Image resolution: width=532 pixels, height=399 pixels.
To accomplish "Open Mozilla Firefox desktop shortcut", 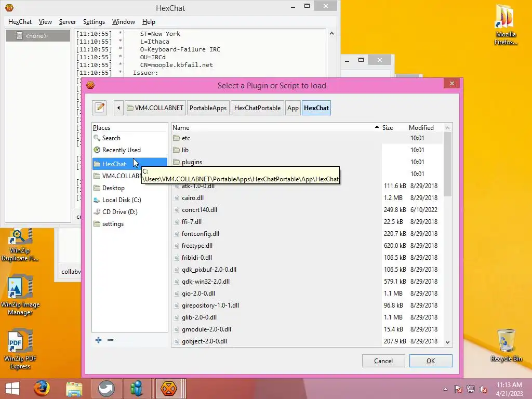I will tap(506, 24).
